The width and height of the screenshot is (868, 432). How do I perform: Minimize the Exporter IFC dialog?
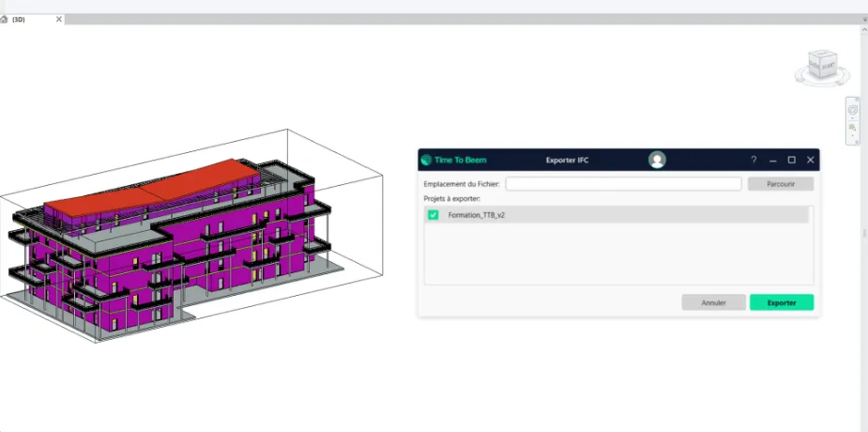pyautogui.click(x=773, y=160)
